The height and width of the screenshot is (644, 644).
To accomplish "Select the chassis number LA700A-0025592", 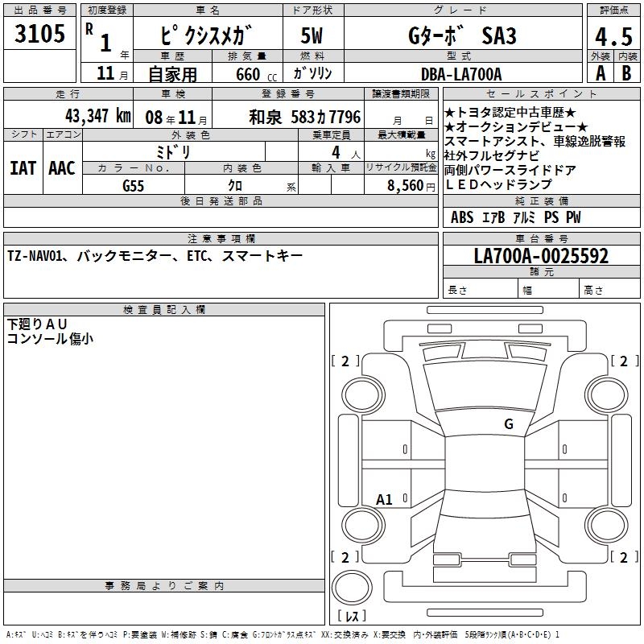I will point(541,256).
